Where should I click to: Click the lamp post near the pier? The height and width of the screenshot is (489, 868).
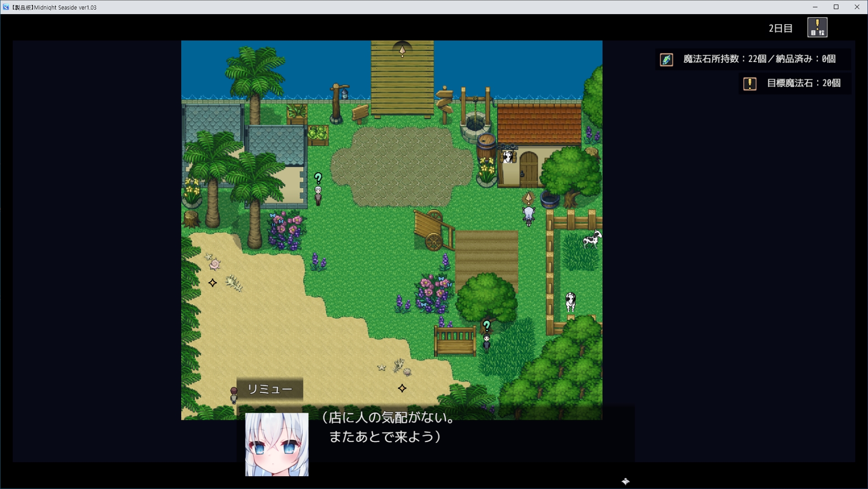point(339,104)
